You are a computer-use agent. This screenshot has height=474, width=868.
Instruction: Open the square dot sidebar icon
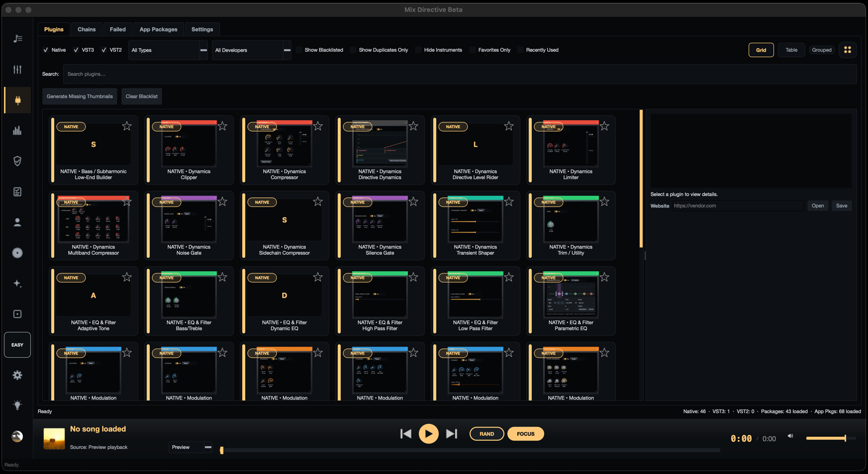coord(18,314)
